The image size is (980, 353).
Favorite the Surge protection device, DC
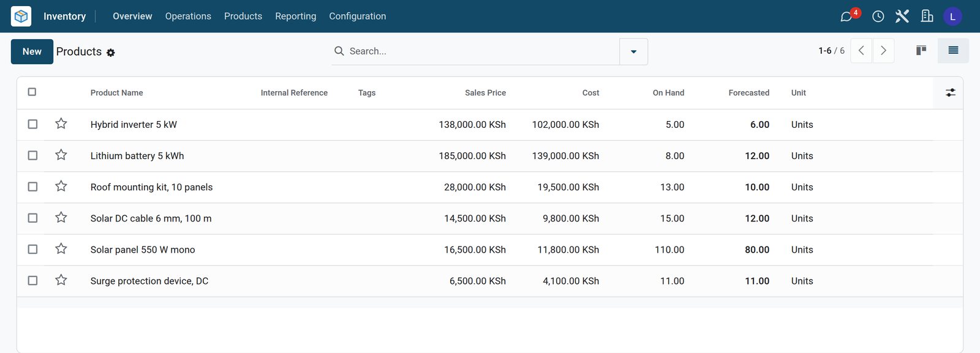tap(61, 280)
